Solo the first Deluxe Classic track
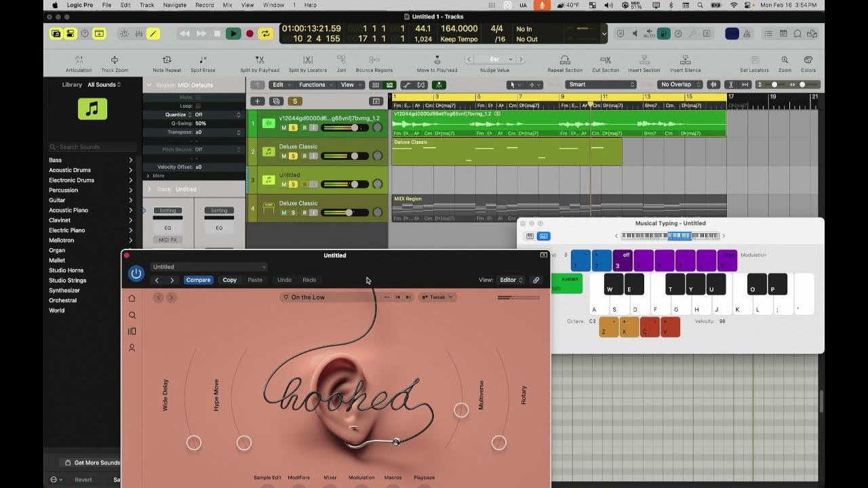Viewport: 868px width, 488px height. click(293, 156)
